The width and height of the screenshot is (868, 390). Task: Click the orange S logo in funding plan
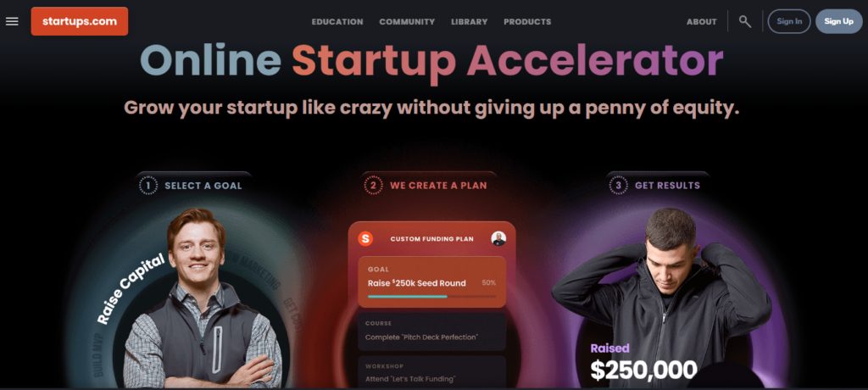tap(365, 239)
